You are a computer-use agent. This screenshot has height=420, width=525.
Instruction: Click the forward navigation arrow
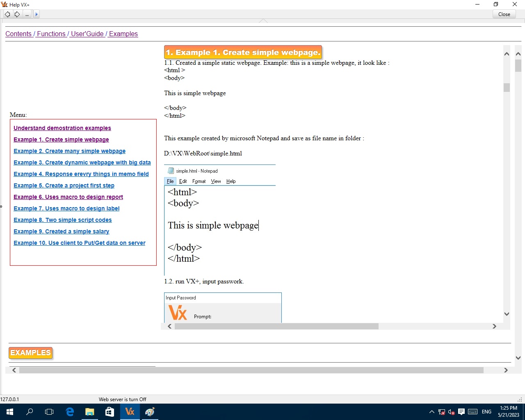tap(17, 14)
